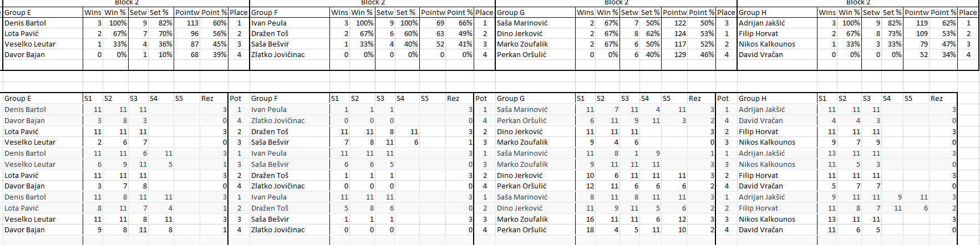Select the S5 header in Group H matches
The width and height of the screenshot is (980, 245).
(x=908, y=99)
